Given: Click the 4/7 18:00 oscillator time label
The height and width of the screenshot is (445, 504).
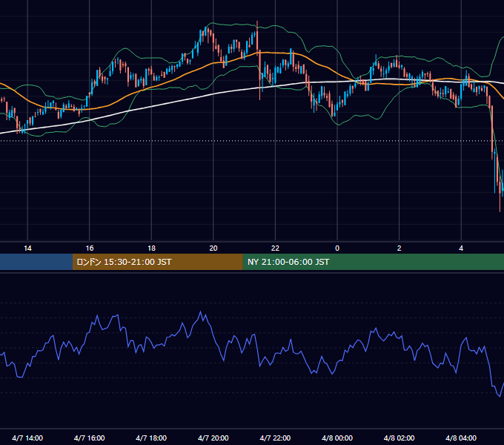Looking at the screenshot, I should coord(151,438).
